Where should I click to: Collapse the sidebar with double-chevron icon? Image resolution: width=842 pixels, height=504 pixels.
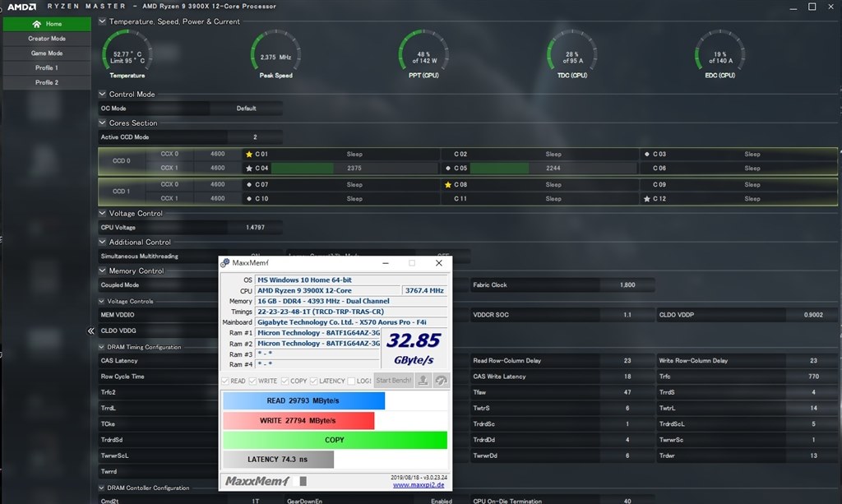(x=90, y=331)
